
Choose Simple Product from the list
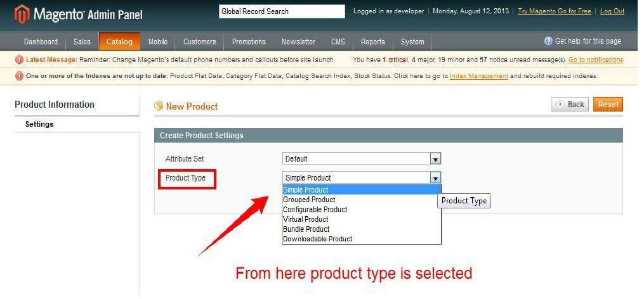click(362, 190)
